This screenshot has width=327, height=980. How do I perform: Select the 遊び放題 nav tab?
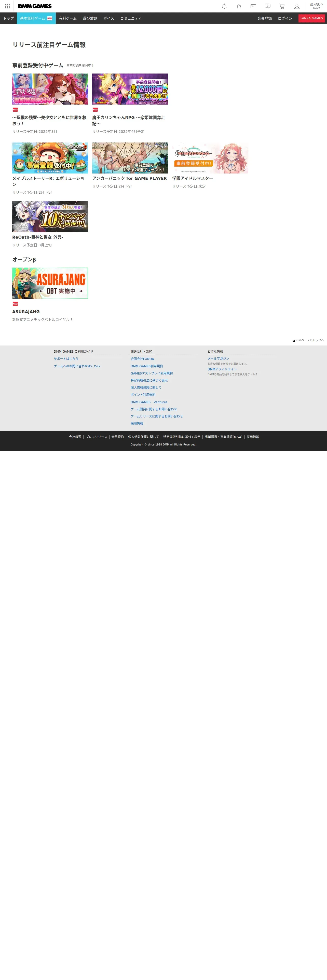click(90, 18)
